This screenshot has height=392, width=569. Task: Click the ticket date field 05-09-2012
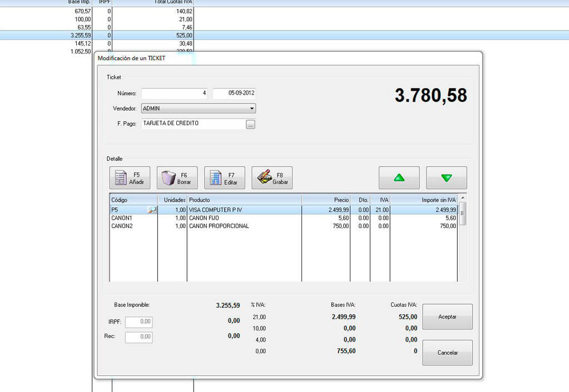(234, 93)
